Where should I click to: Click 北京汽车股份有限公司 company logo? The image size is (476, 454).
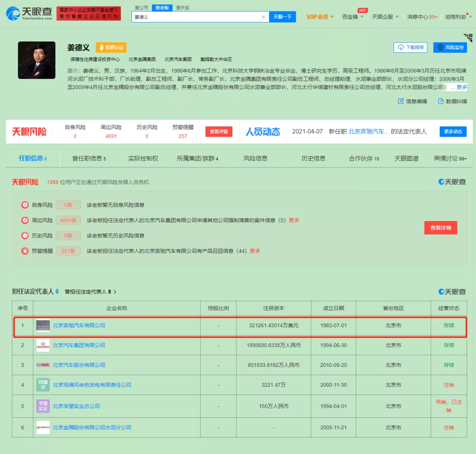(43, 365)
